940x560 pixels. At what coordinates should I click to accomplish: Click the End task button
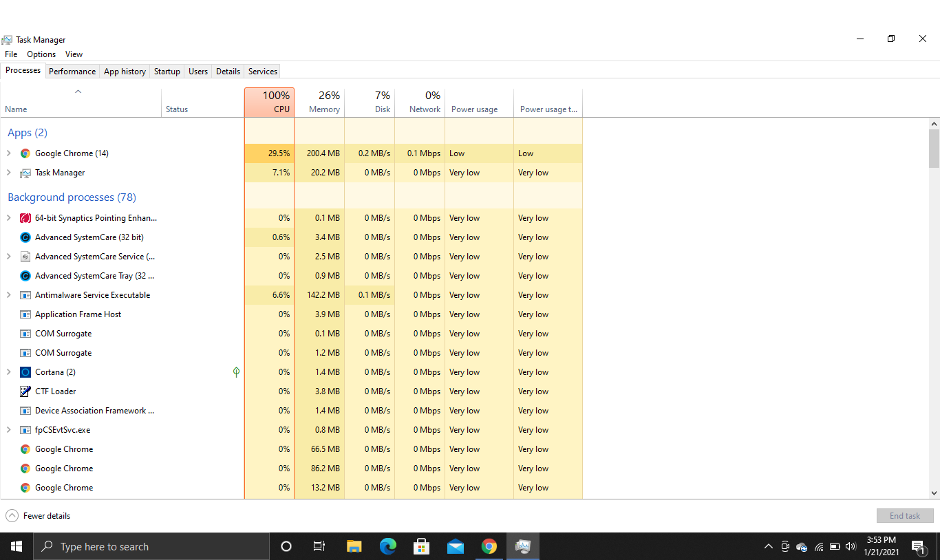coord(905,516)
